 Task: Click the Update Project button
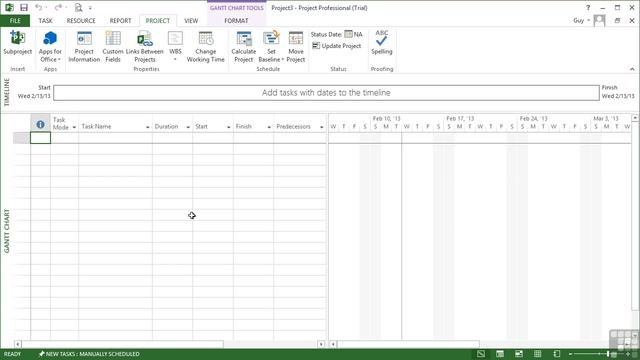[337, 46]
